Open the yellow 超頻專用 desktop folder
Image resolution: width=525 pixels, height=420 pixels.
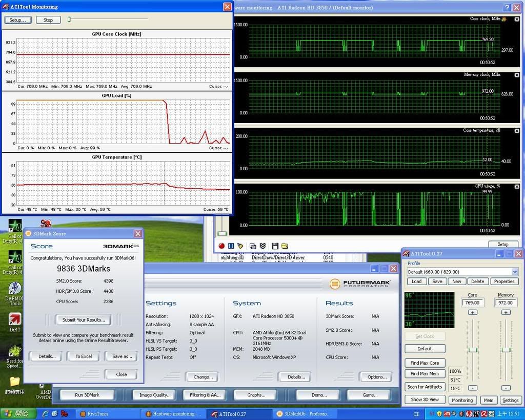click(15, 385)
